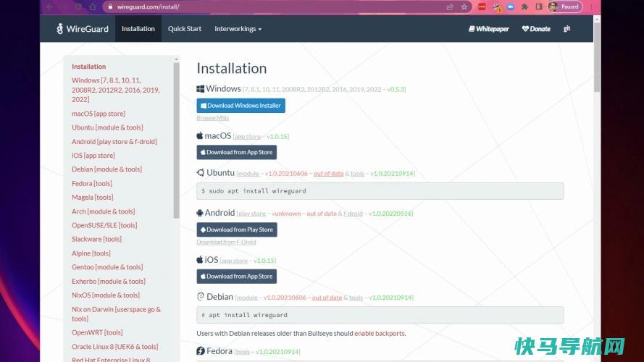Go to Exherbo [module & tools] sidebar entry

[x=109, y=281]
